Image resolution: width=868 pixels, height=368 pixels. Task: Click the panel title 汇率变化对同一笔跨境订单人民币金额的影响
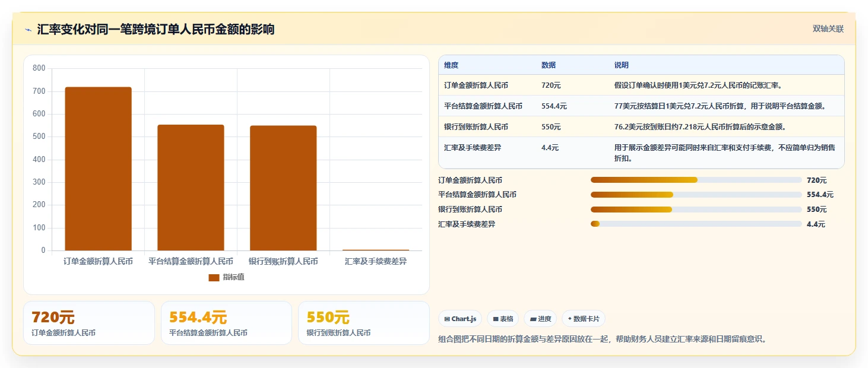(156, 29)
